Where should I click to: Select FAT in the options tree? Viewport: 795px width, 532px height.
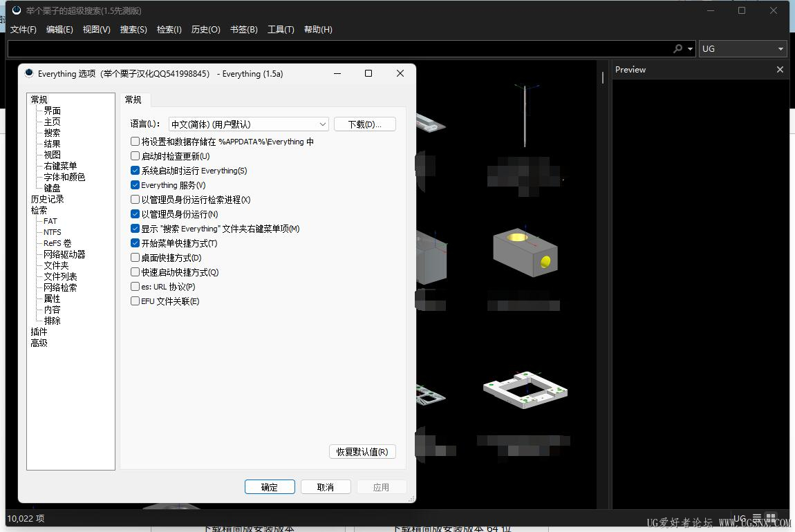pyautogui.click(x=50, y=221)
